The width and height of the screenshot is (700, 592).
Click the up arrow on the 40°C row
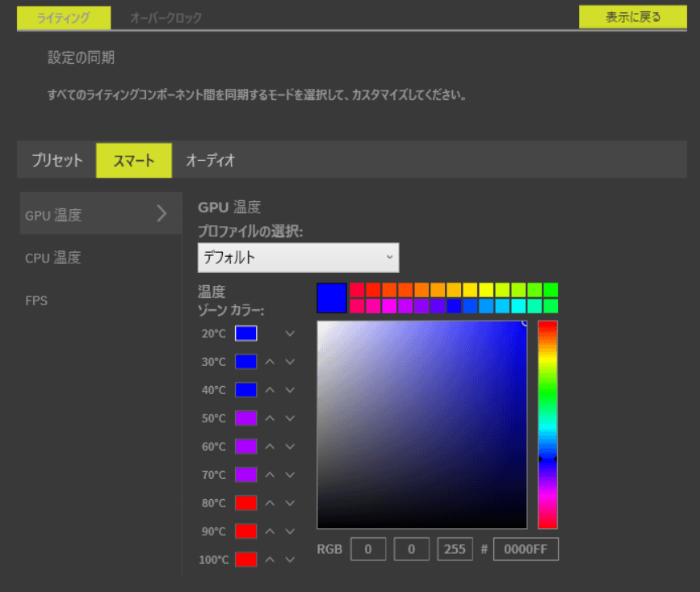[x=270, y=390]
